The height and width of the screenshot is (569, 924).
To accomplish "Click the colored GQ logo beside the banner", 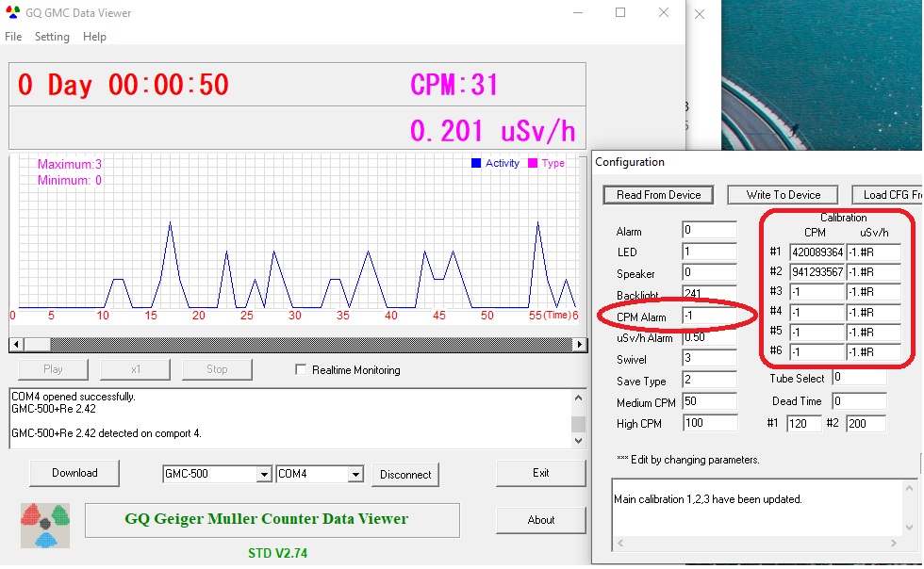I will point(46,526).
